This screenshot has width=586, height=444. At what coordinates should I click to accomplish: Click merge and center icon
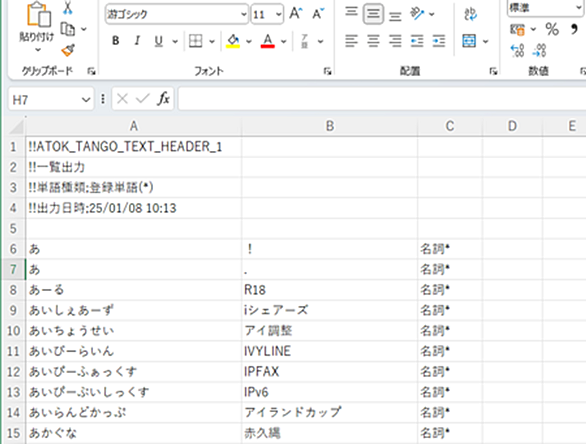point(469,41)
